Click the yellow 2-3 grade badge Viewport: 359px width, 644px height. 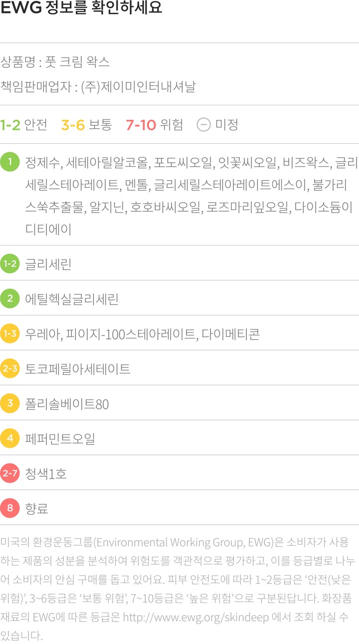click(10, 369)
